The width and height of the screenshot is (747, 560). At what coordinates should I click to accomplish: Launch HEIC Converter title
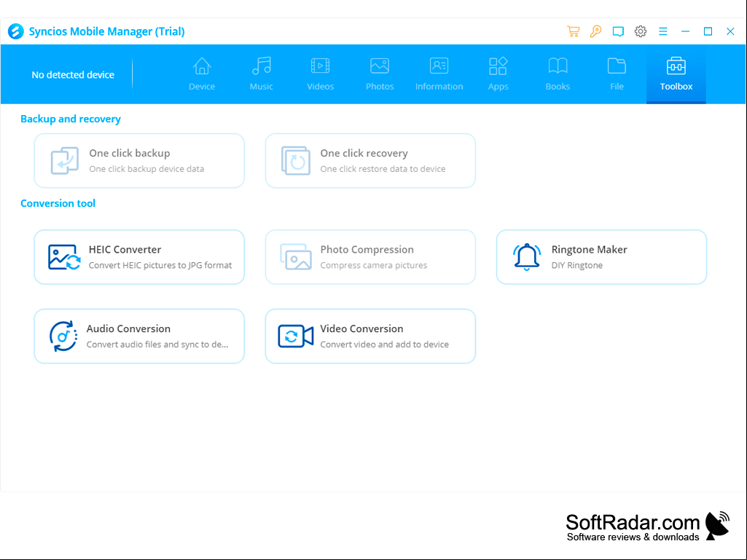[x=125, y=250]
